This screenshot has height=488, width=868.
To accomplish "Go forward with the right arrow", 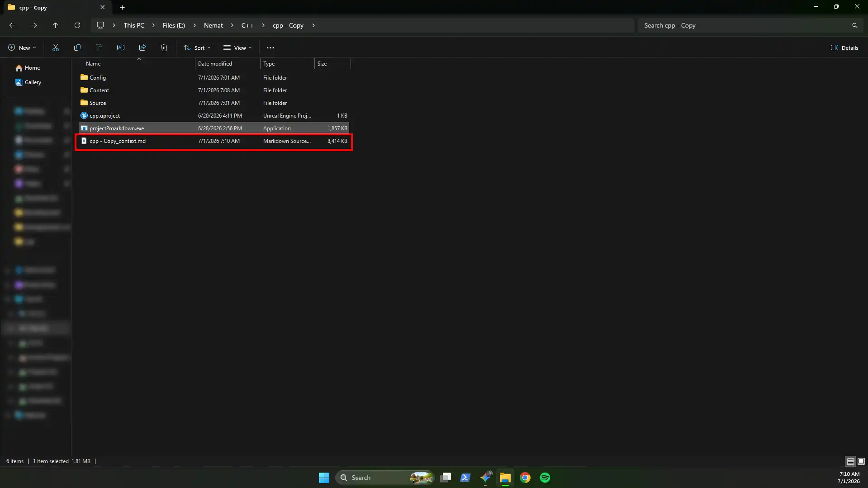I will (x=34, y=25).
